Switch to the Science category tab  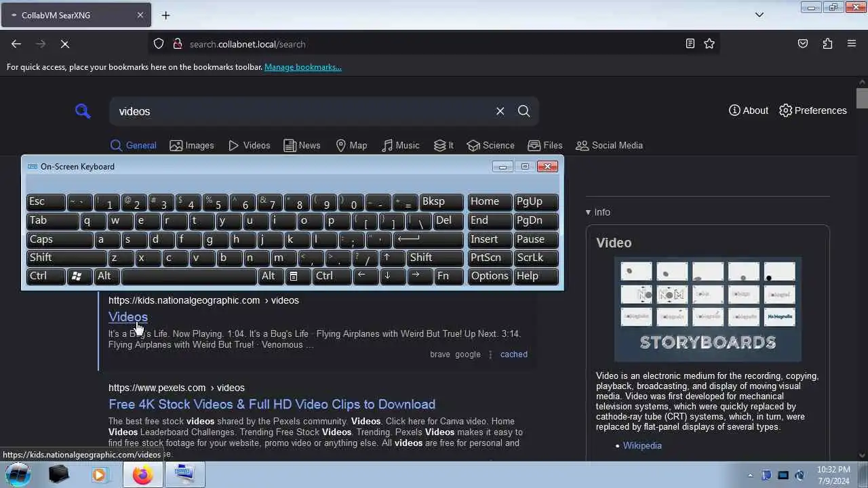(x=491, y=145)
